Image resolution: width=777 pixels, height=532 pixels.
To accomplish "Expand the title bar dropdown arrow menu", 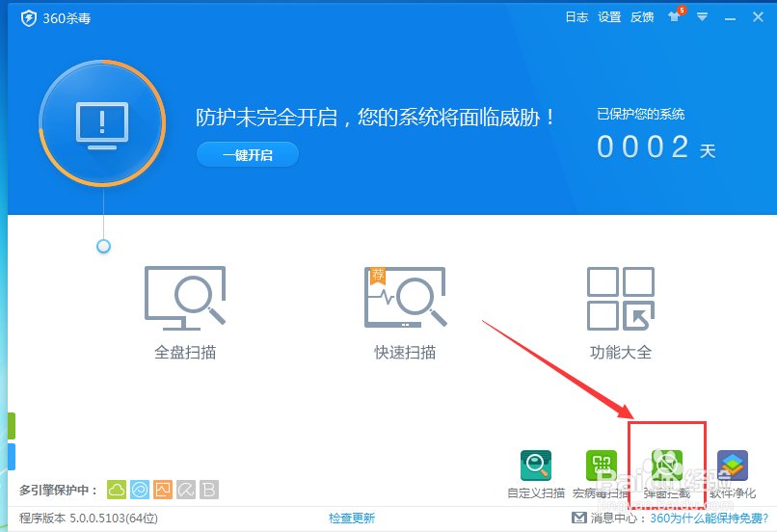I will point(702,17).
